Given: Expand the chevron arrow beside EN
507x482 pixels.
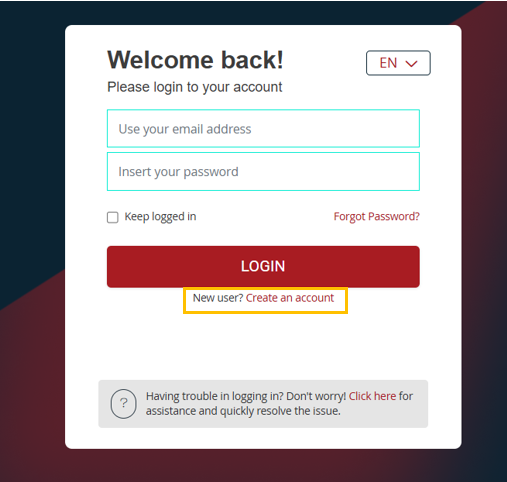Looking at the screenshot, I should (x=411, y=64).
